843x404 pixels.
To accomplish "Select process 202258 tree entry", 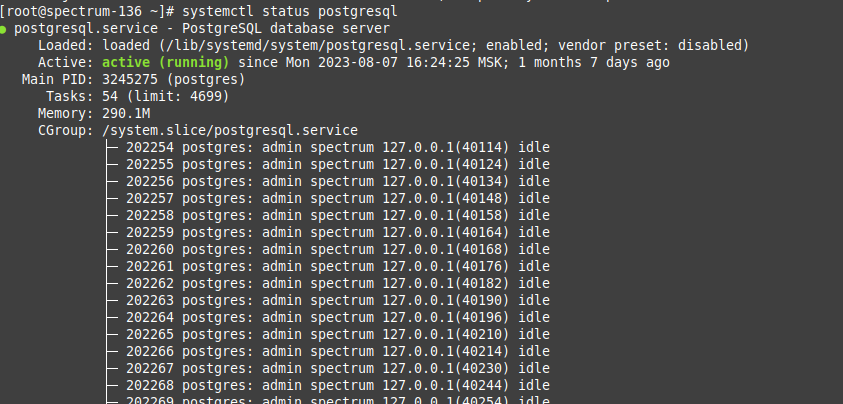I will (x=150, y=216).
